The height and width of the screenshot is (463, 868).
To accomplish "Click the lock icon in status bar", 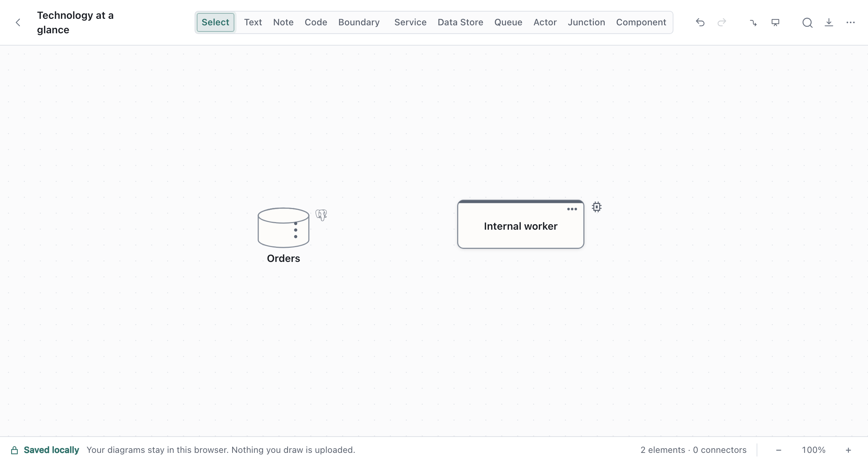I will tap(14, 450).
